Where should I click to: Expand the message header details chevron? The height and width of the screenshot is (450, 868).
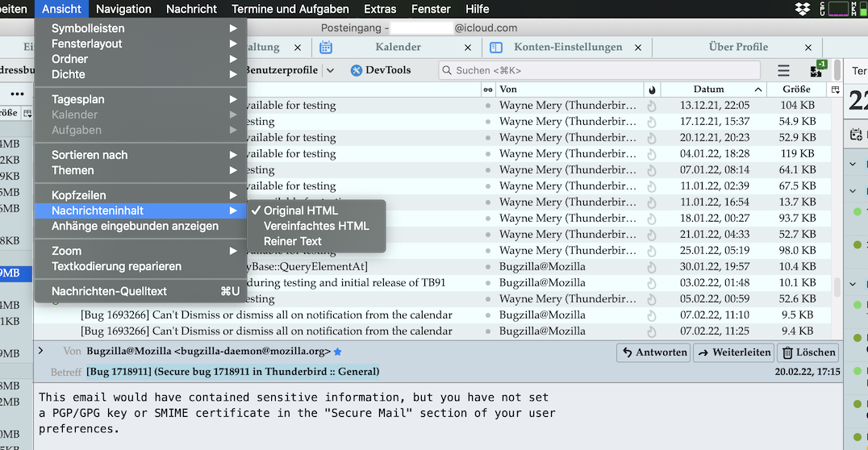pos(41,351)
